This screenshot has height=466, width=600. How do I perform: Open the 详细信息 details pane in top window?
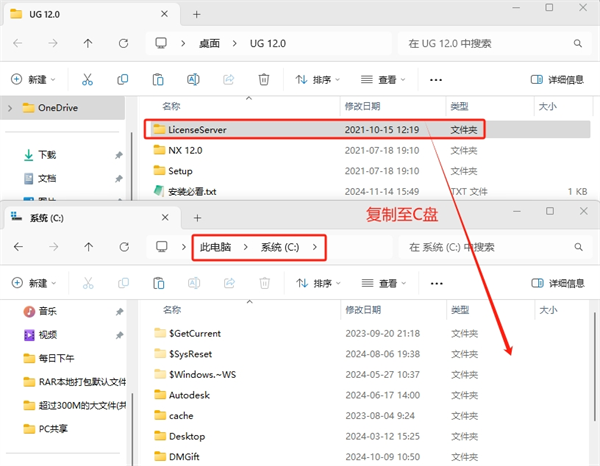point(558,80)
